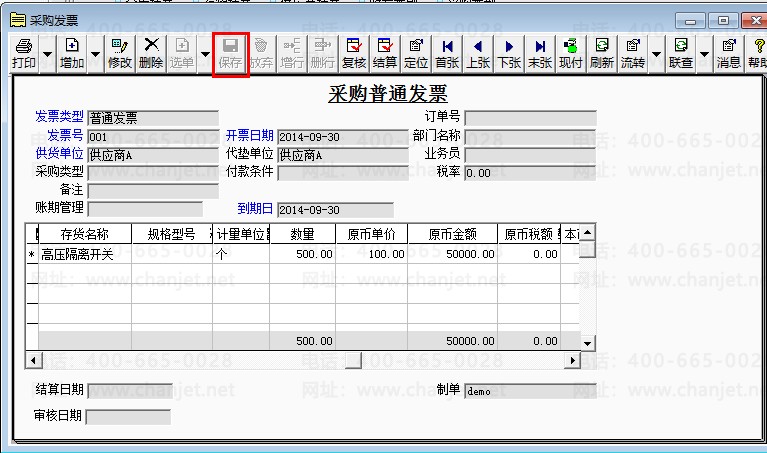Expand the dropdown arrow next to 联查
Viewport: 767px width, 453px height.
tap(704, 54)
